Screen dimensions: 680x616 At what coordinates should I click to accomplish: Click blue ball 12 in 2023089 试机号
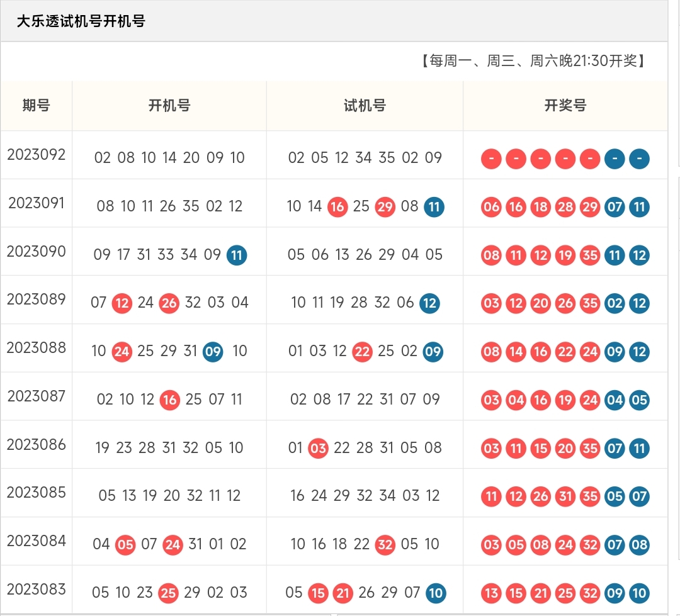[430, 303]
